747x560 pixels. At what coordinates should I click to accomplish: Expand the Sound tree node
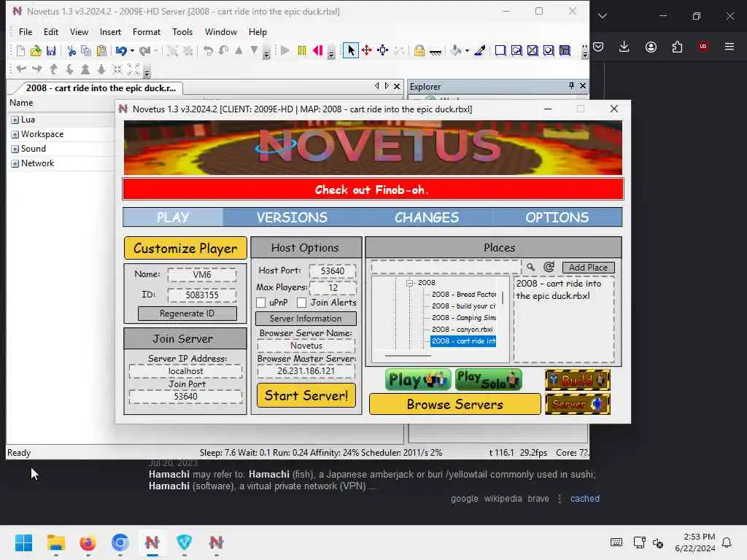(15, 149)
